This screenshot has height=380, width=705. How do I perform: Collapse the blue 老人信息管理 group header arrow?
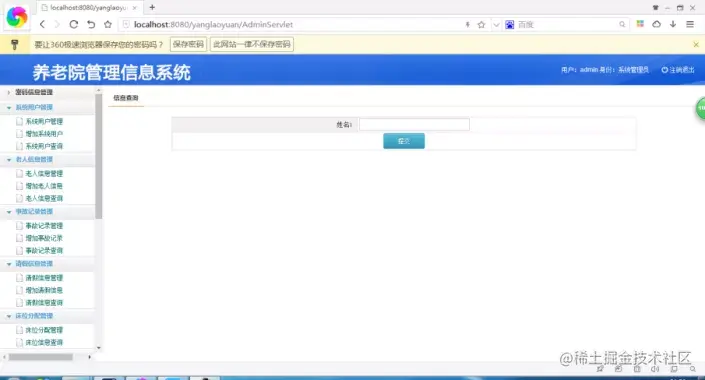point(9,160)
